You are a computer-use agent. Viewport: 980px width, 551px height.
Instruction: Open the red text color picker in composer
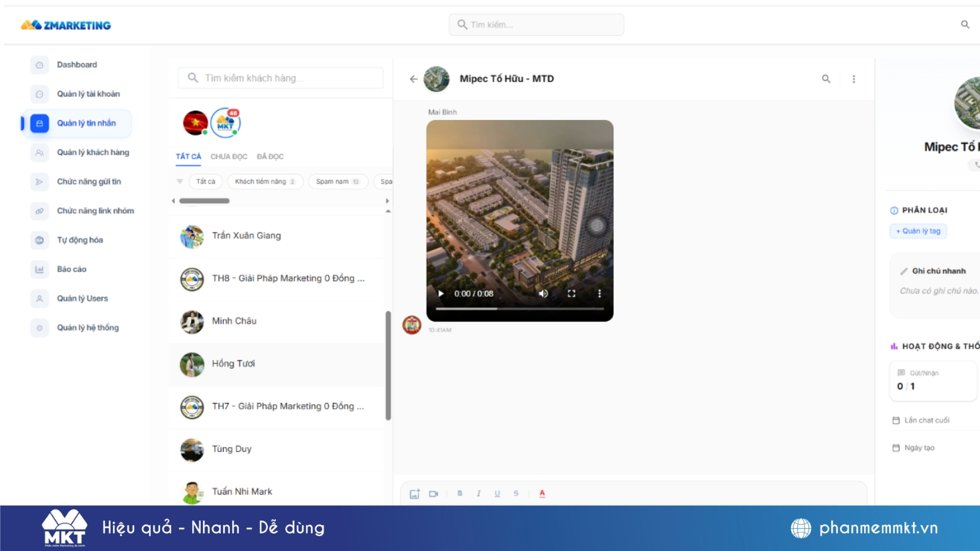point(543,493)
